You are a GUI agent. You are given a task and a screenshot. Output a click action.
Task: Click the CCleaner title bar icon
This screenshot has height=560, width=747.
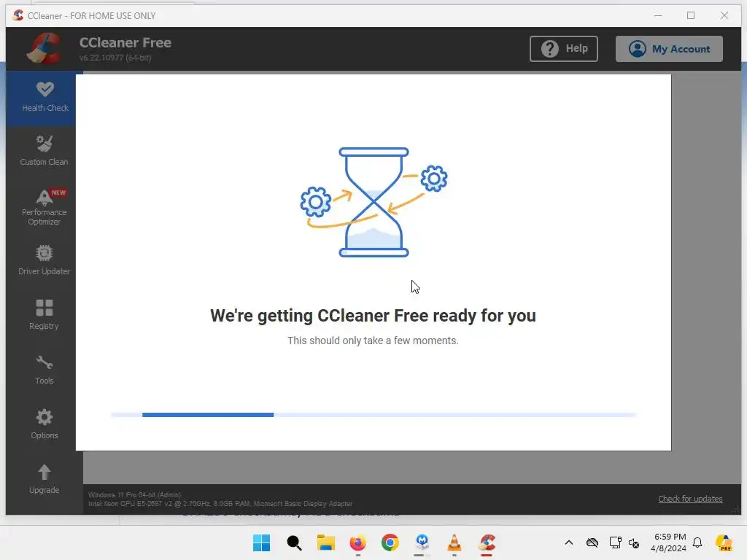18,15
